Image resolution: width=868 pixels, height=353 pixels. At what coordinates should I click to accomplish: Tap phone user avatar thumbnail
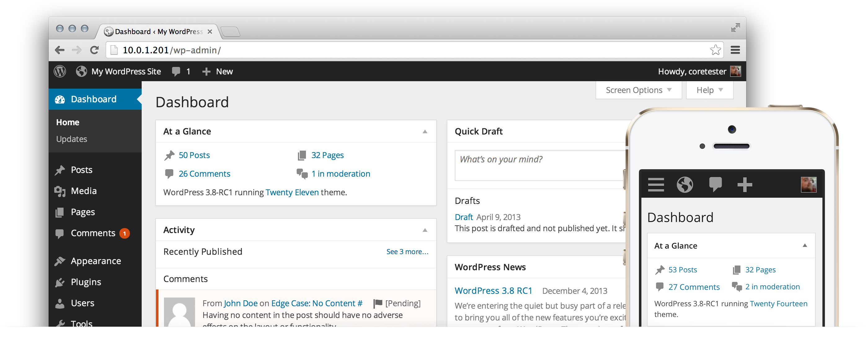coord(808,184)
